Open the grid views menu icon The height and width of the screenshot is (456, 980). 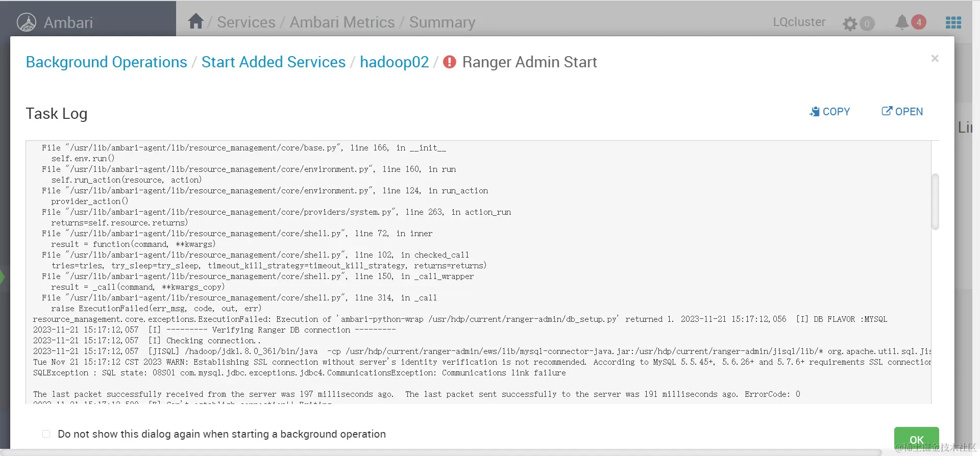pyautogui.click(x=953, y=22)
